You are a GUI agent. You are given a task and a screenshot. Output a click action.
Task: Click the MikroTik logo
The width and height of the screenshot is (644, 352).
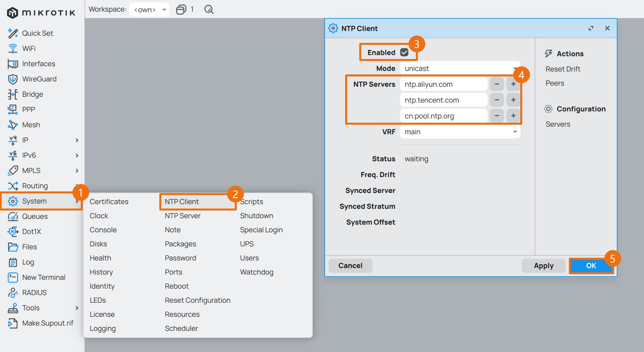point(41,13)
